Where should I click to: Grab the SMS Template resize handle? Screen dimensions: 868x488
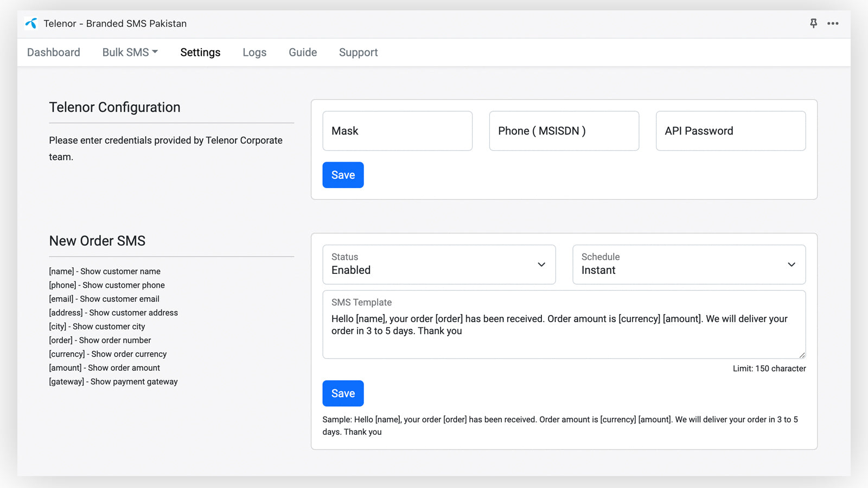click(802, 355)
